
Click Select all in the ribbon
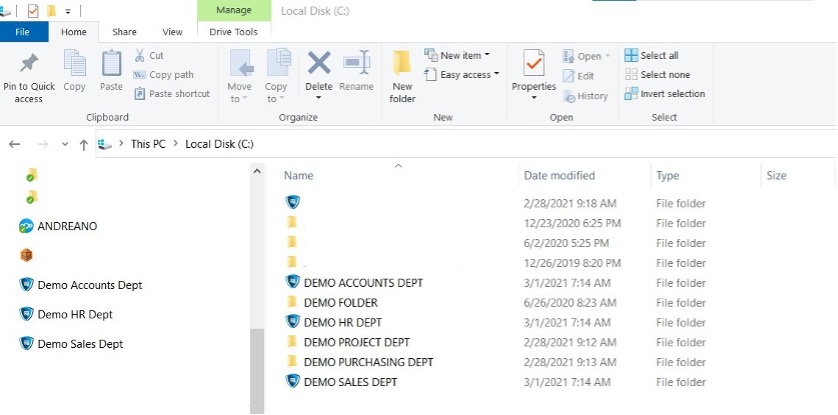(658, 56)
